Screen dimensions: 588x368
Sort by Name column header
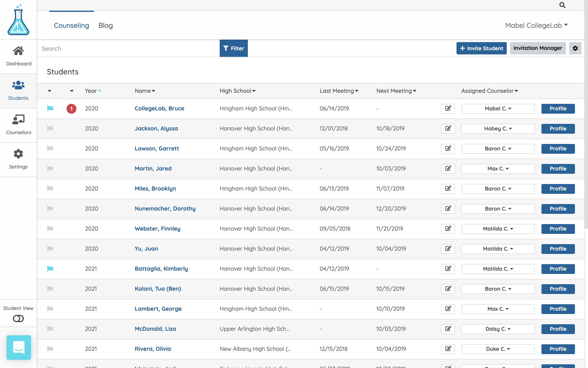click(x=145, y=91)
